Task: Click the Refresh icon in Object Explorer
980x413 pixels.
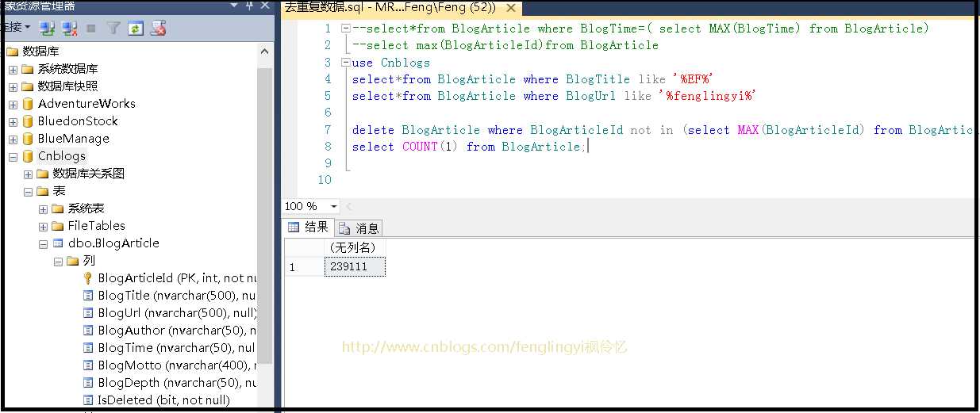Action: coord(136,28)
